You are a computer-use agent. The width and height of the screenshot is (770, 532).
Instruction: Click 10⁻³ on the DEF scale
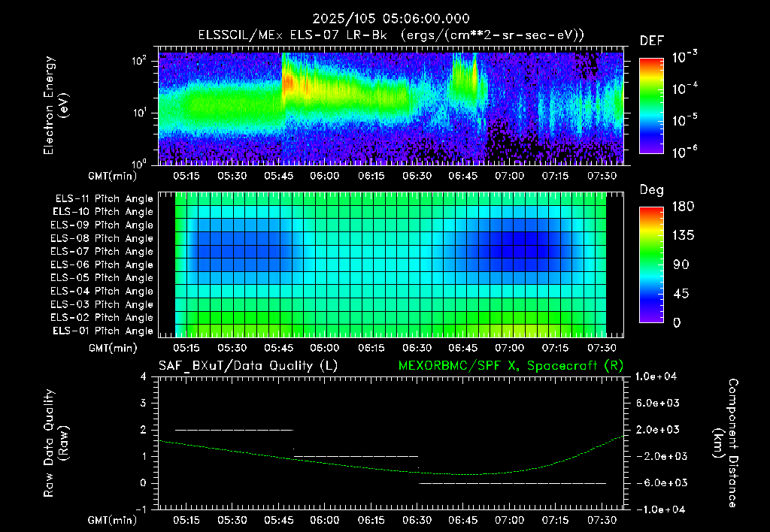click(x=684, y=57)
